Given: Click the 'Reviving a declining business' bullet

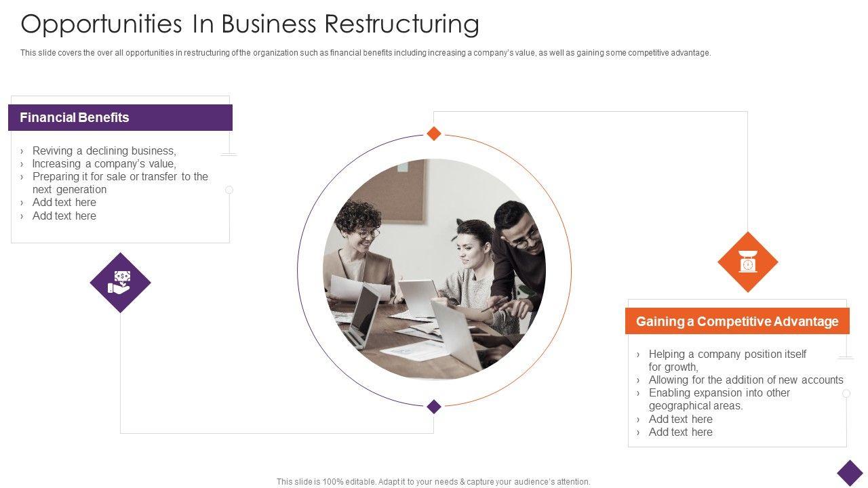Looking at the screenshot, I should pos(104,150).
